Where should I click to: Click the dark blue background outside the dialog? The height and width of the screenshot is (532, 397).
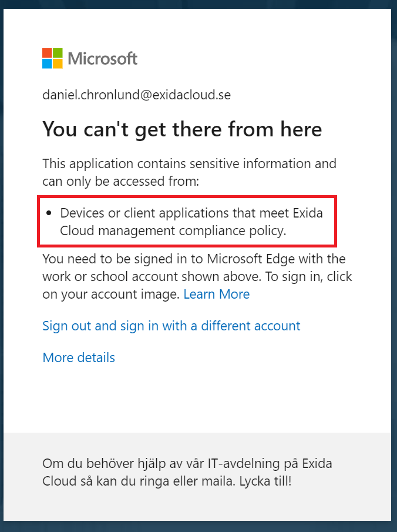[x=394, y=265]
